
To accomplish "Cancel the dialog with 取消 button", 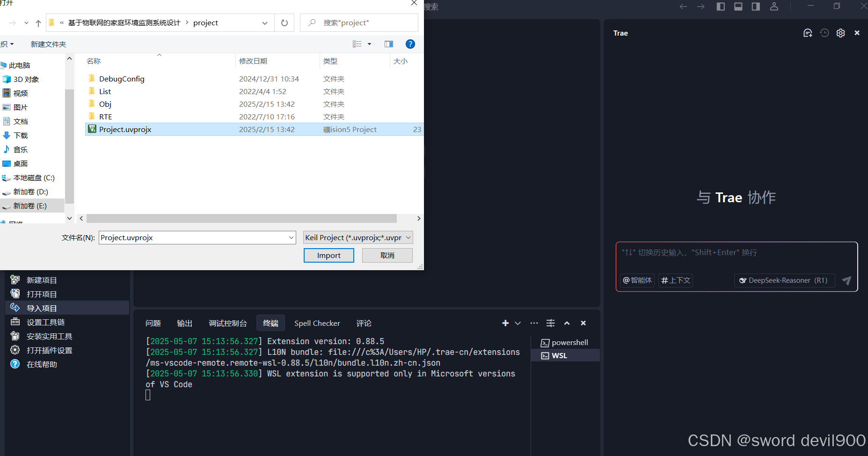I will [x=387, y=256].
